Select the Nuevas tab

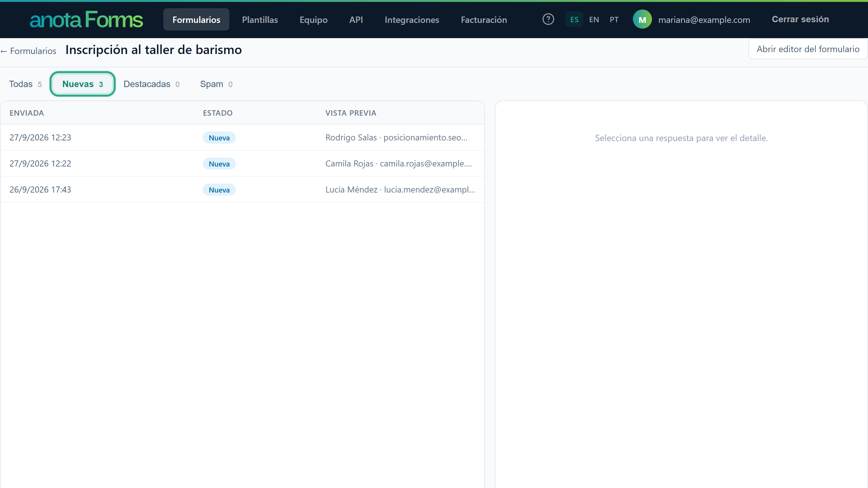point(83,84)
